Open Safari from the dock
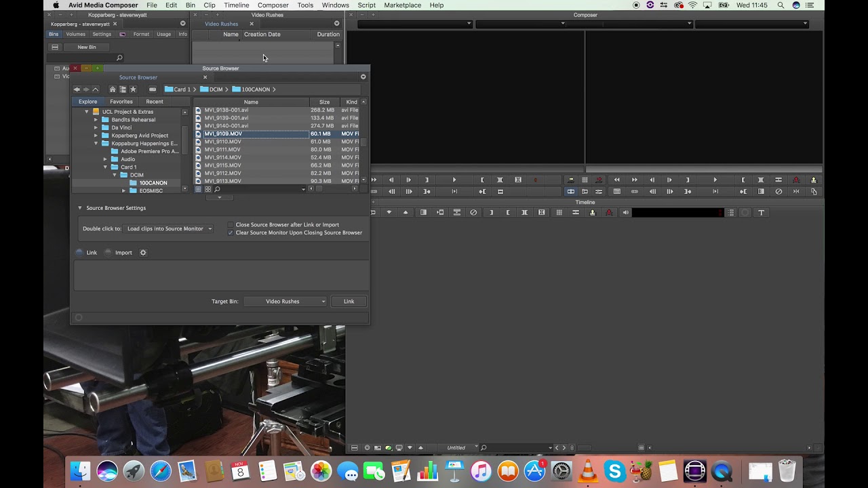Image resolution: width=868 pixels, height=488 pixels. [160, 470]
